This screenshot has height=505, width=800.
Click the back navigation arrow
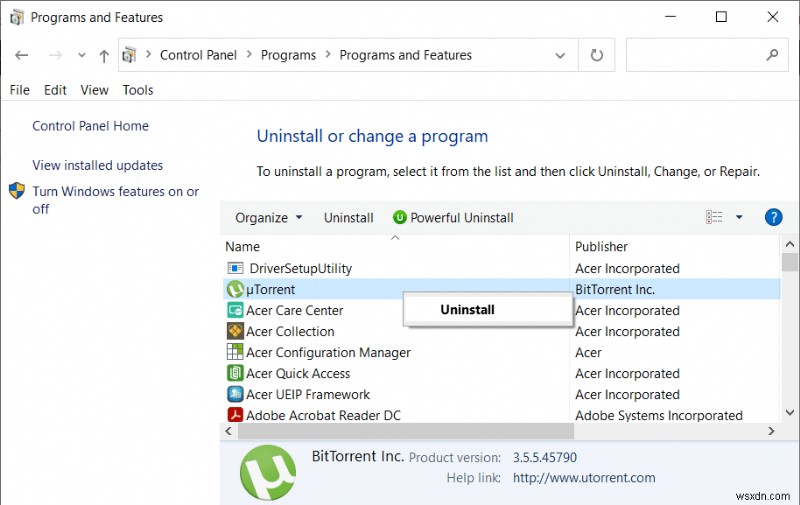(x=21, y=55)
